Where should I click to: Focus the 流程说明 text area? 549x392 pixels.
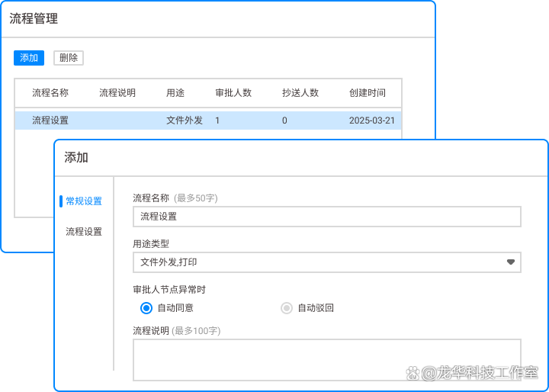pos(327,360)
